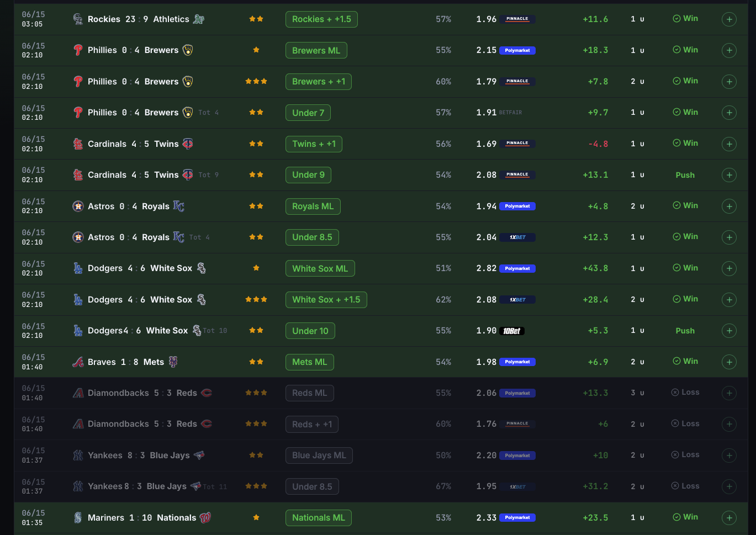Screen dimensions: 756x535
Task: Click the odds value 2.82
Action: 487,268
